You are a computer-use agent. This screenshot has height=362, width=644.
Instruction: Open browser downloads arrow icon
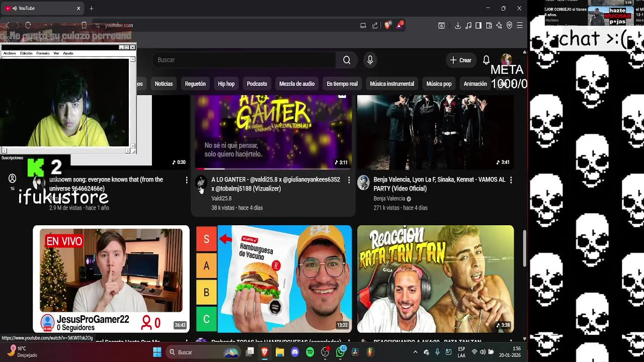458,25
